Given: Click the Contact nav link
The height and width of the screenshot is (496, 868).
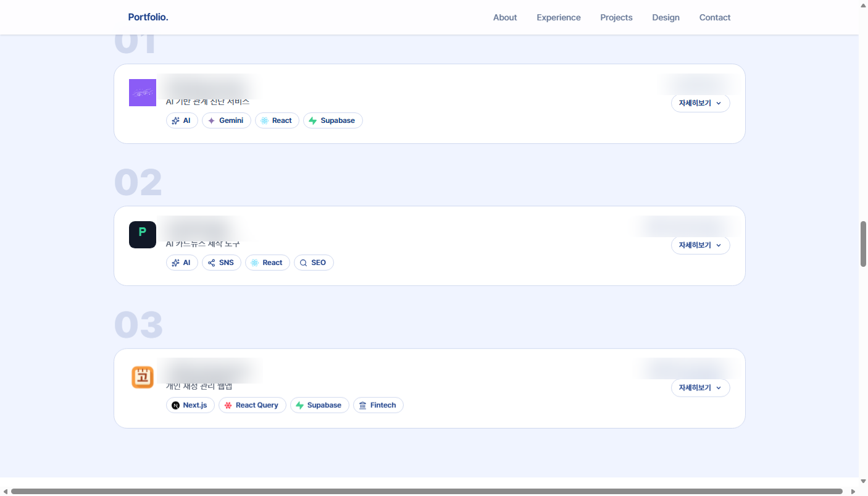Looking at the screenshot, I should (x=715, y=17).
